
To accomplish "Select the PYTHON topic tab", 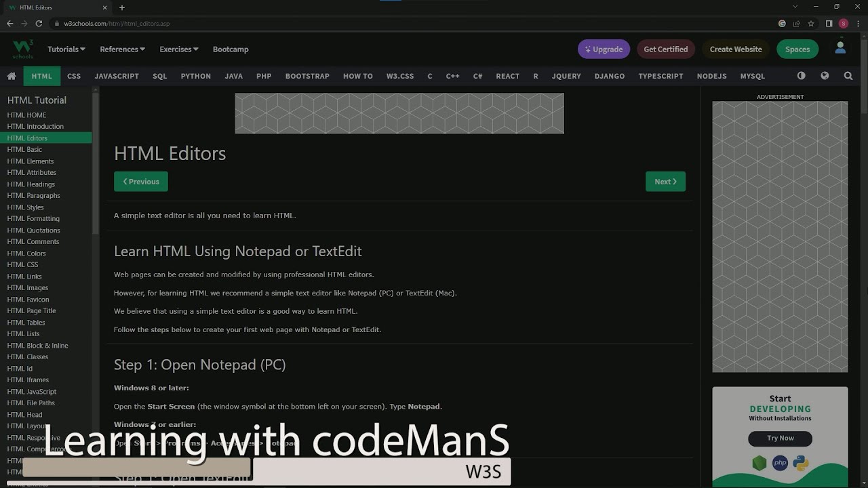I will (196, 76).
